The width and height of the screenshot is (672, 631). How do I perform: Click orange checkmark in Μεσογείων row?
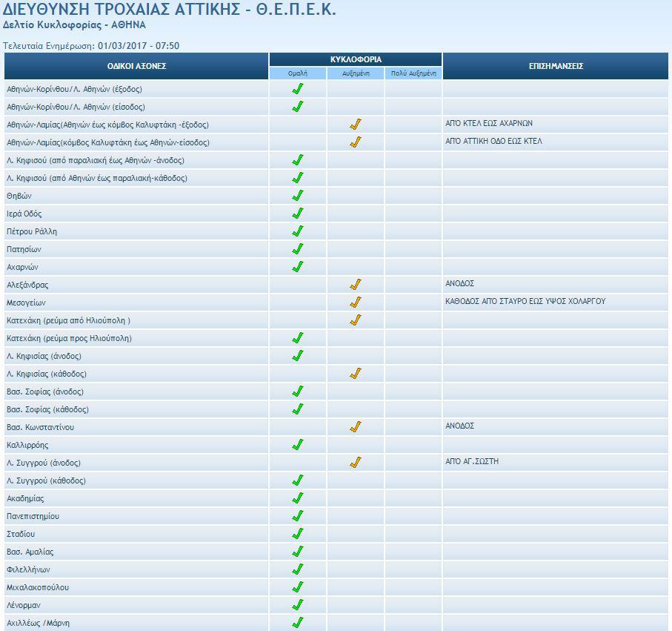coord(356,303)
